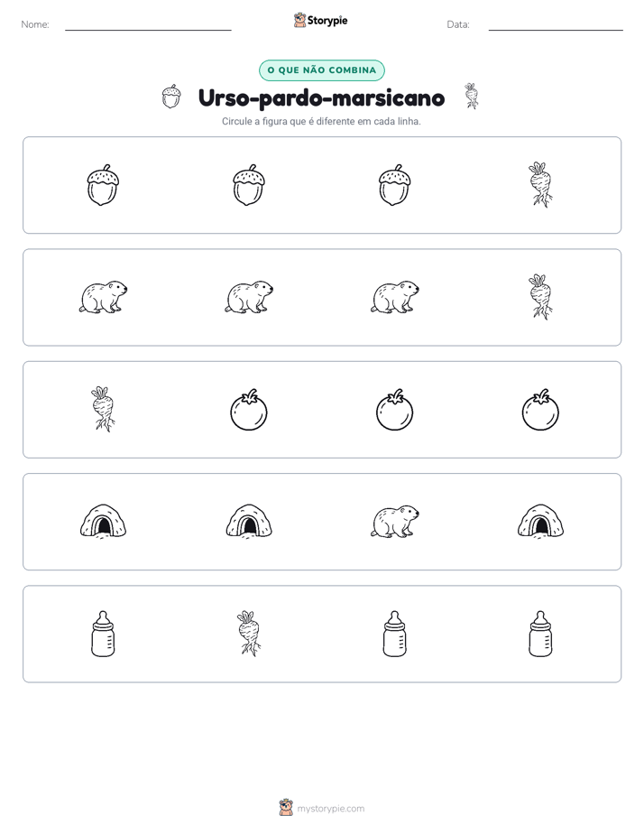Click the Storypie logo at the top

point(321,20)
